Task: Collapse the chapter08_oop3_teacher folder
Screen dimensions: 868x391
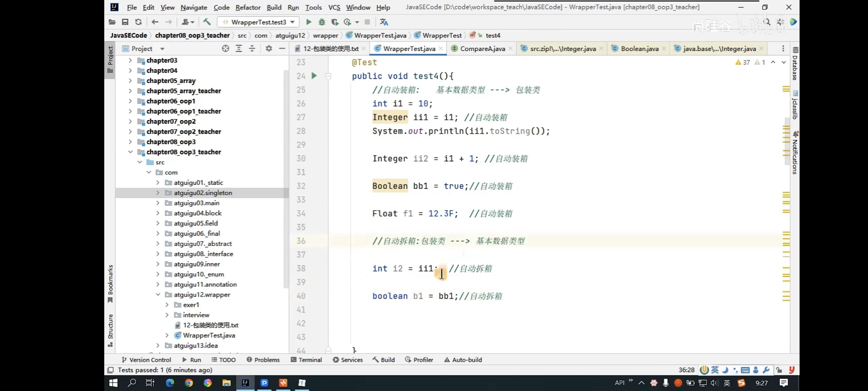Action: [130, 152]
